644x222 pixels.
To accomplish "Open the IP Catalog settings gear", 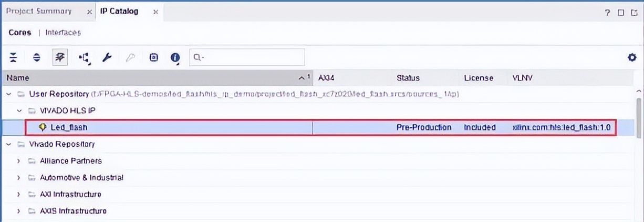I will tap(632, 57).
